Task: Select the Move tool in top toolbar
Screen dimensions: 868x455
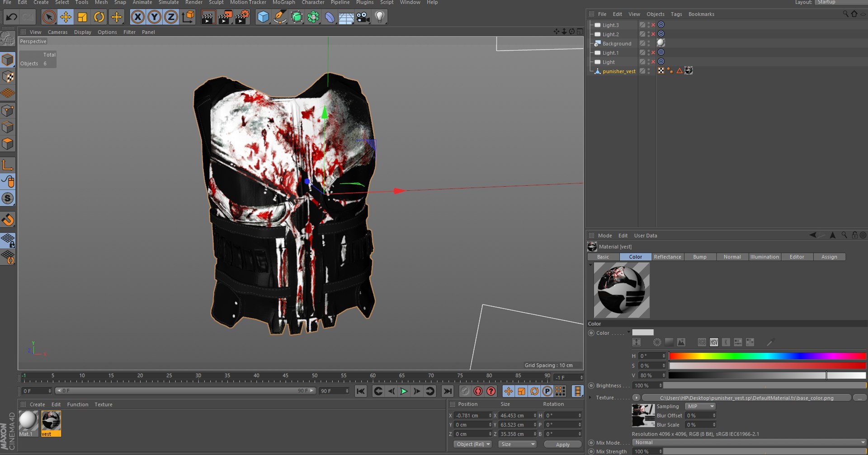Action: (66, 17)
